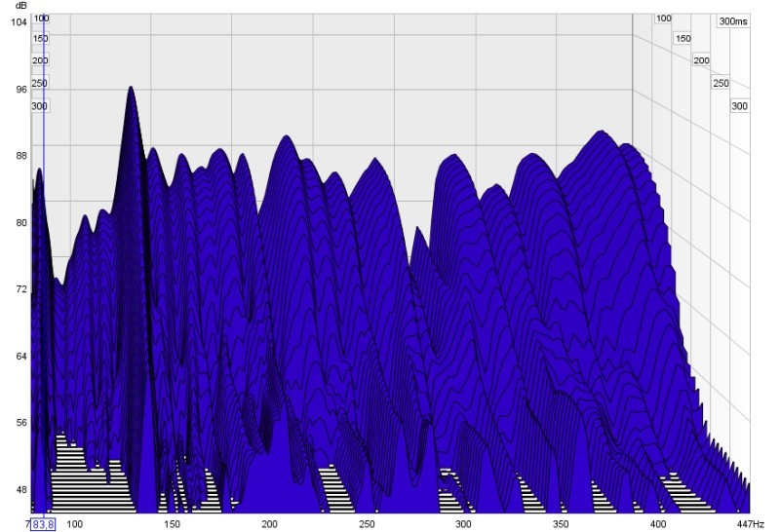Click the 300 label on bottom frequency axis

pos(463,524)
